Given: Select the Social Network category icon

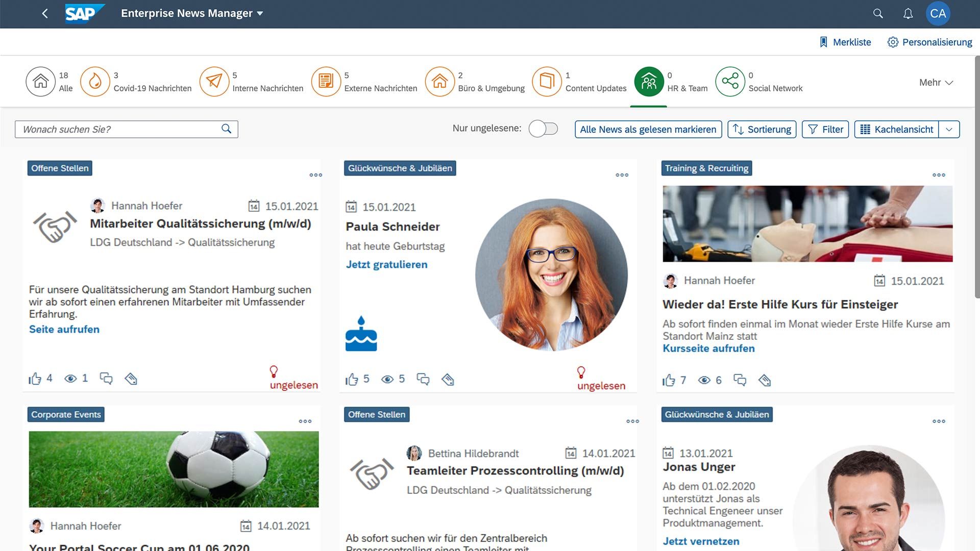Looking at the screenshot, I should click(x=729, y=81).
